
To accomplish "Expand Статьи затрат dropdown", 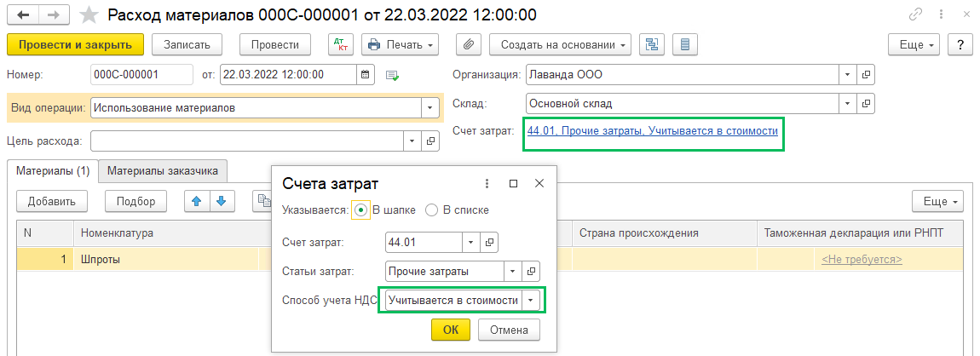I will (513, 271).
